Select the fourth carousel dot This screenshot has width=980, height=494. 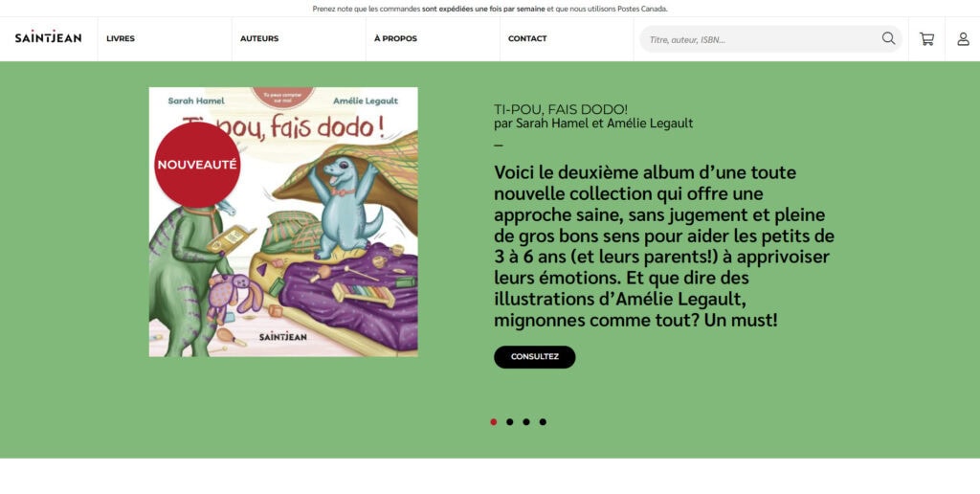543,422
